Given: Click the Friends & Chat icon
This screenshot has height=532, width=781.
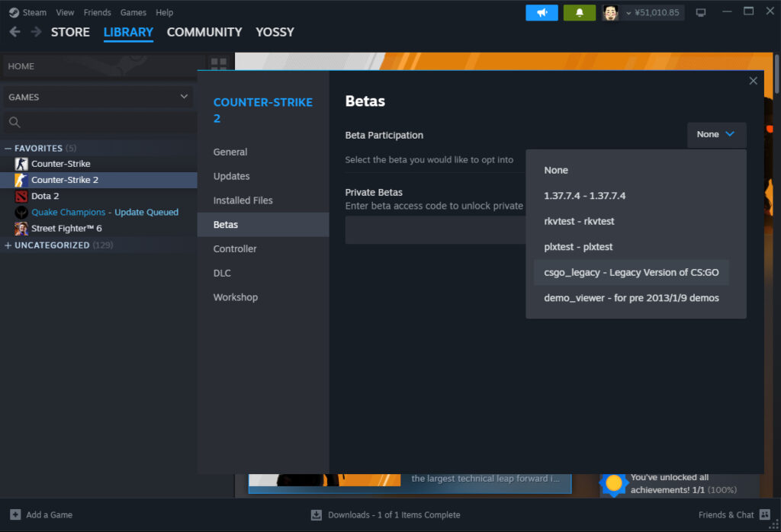Looking at the screenshot, I should [x=765, y=514].
